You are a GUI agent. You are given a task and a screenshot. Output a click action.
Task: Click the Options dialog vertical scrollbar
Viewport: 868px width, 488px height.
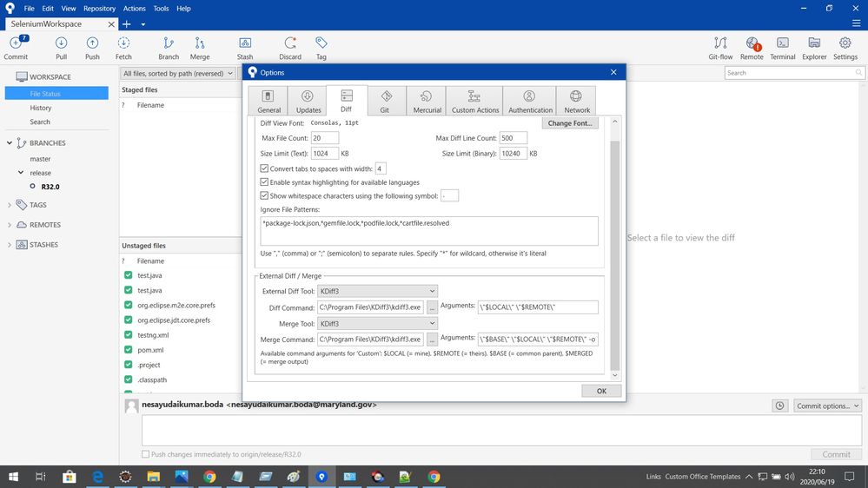(x=614, y=254)
